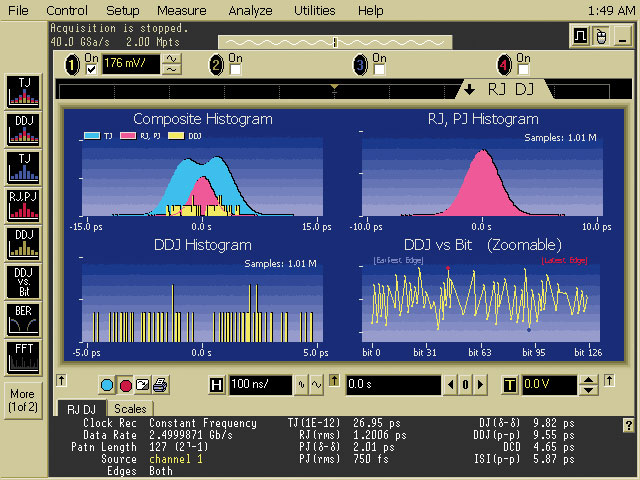This screenshot has height=480, width=640.
Task: Click the yellow T trigger setup icon
Action: tap(509, 384)
